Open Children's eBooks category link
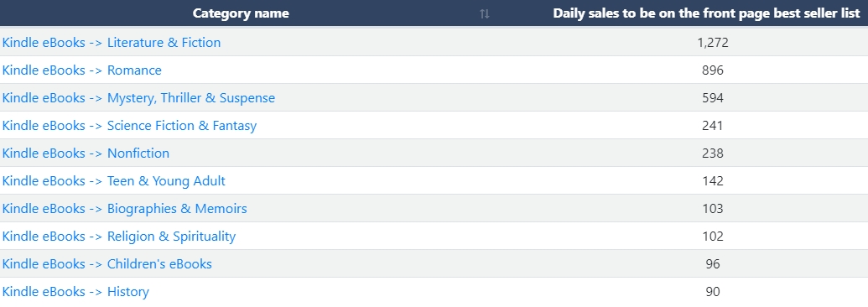The height and width of the screenshot is (307, 868). tap(107, 263)
